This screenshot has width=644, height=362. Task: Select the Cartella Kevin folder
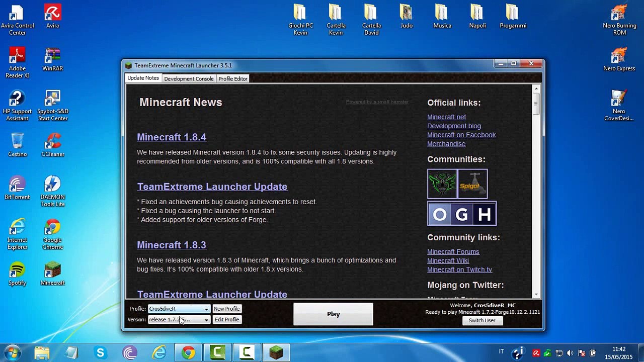336,20
